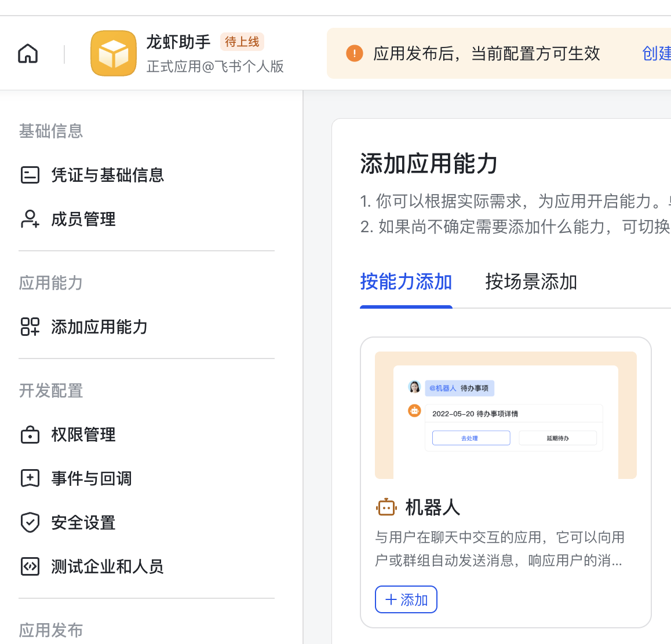Click the 成员管理 person icon
Screen dimensions: 671x644
tap(30, 219)
